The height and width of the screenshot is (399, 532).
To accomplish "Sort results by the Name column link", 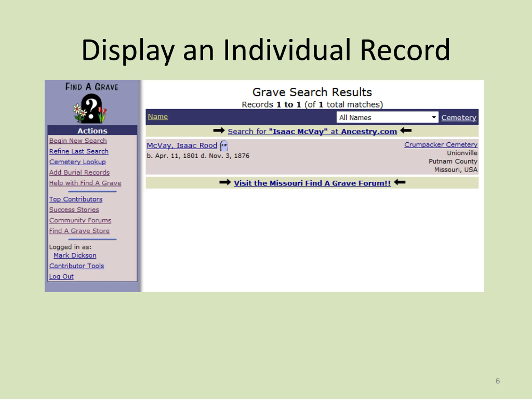I will (x=158, y=117).
